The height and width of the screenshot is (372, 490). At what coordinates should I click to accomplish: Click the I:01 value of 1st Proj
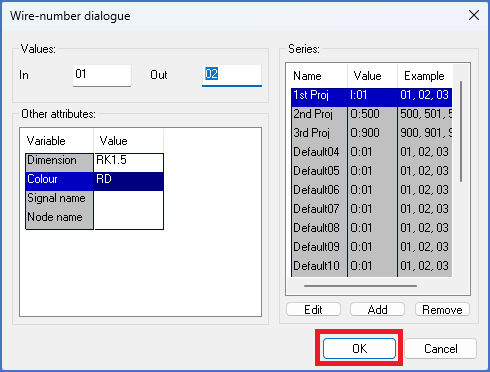372,98
